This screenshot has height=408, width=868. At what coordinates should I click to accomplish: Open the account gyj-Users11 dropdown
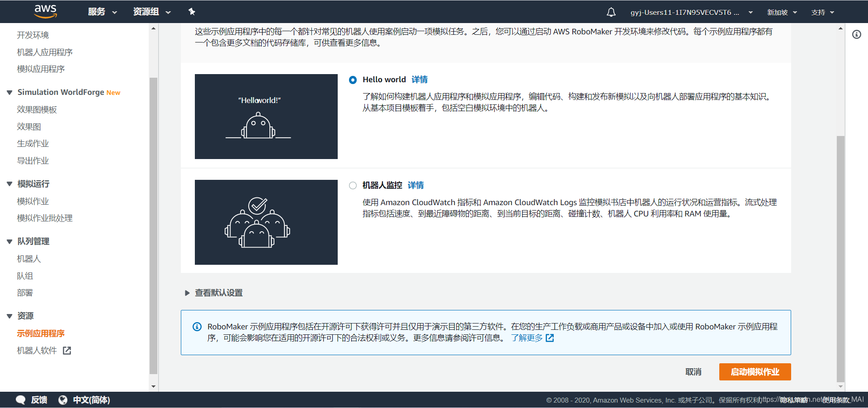click(692, 12)
